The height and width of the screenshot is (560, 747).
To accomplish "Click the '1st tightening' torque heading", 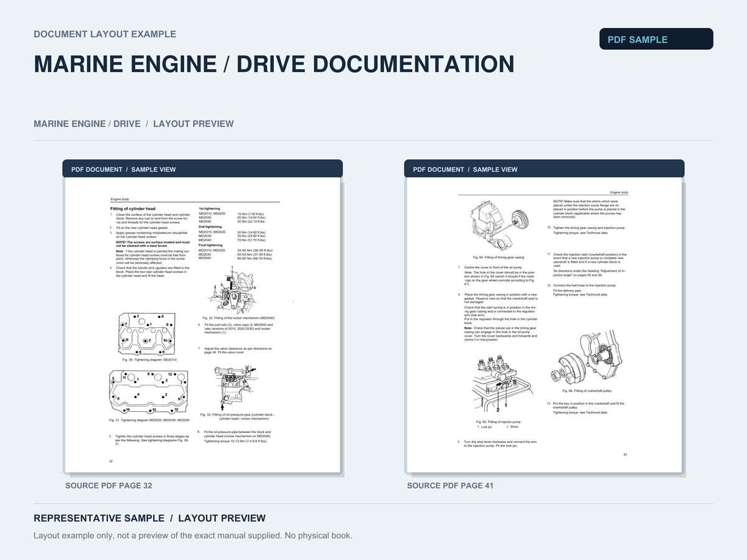I will coord(209,208).
